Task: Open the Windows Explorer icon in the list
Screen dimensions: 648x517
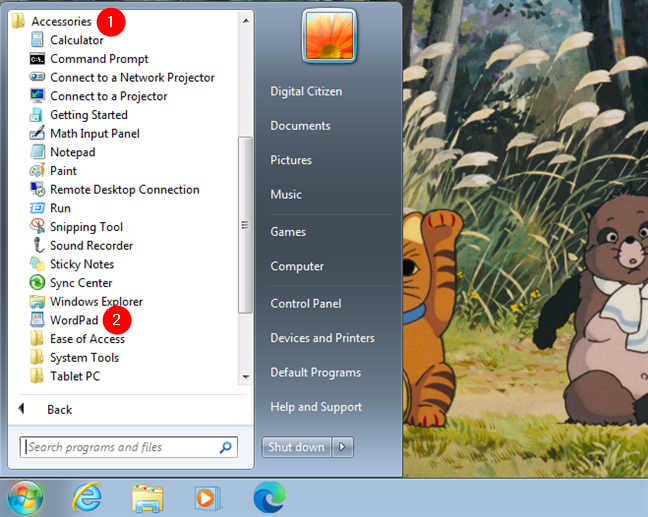Action: [x=37, y=302]
